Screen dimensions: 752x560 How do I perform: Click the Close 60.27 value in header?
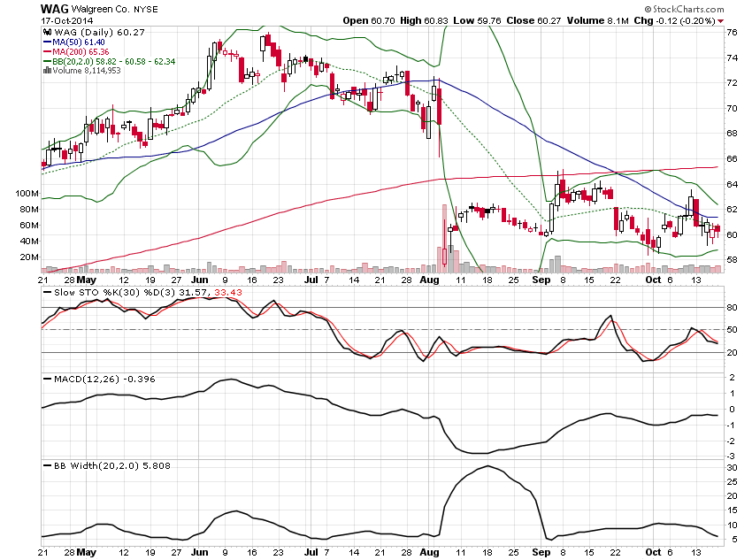tap(533, 20)
